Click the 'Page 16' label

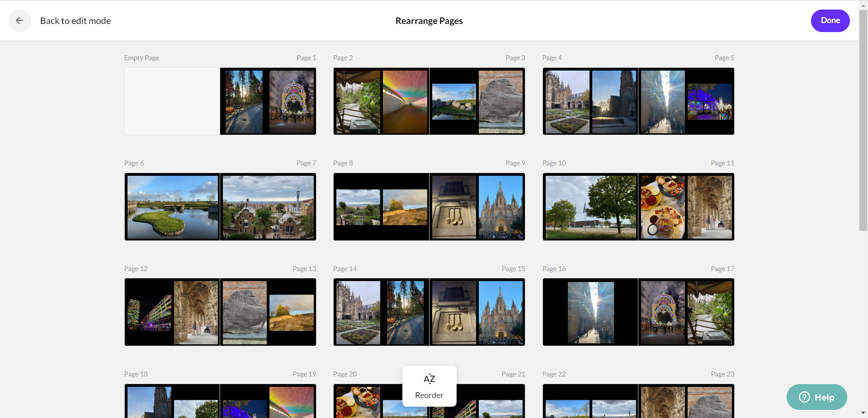click(x=554, y=269)
